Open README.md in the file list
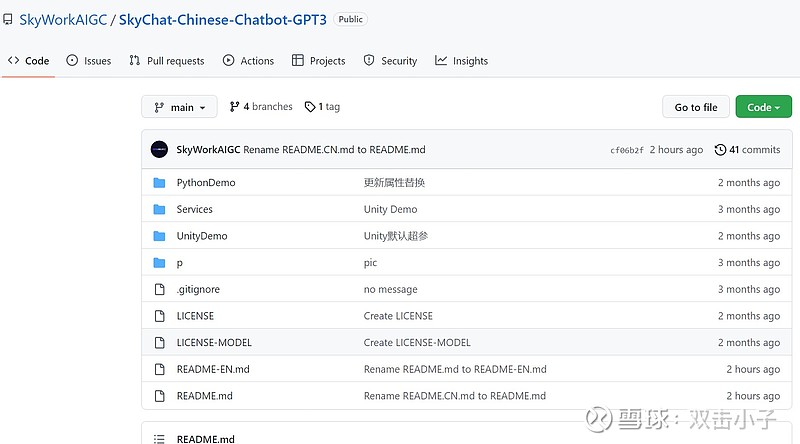This screenshot has height=444, width=800. (x=205, y=396)
